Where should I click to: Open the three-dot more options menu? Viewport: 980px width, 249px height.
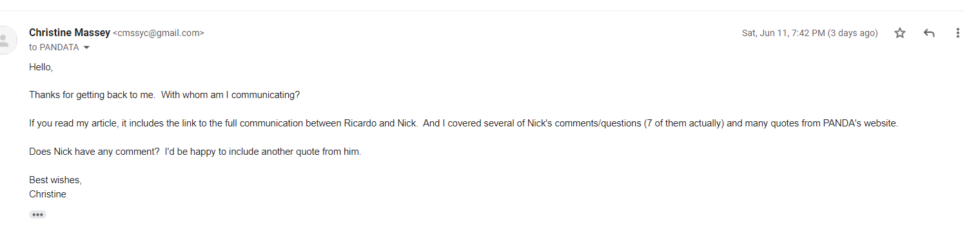[957, 33]
